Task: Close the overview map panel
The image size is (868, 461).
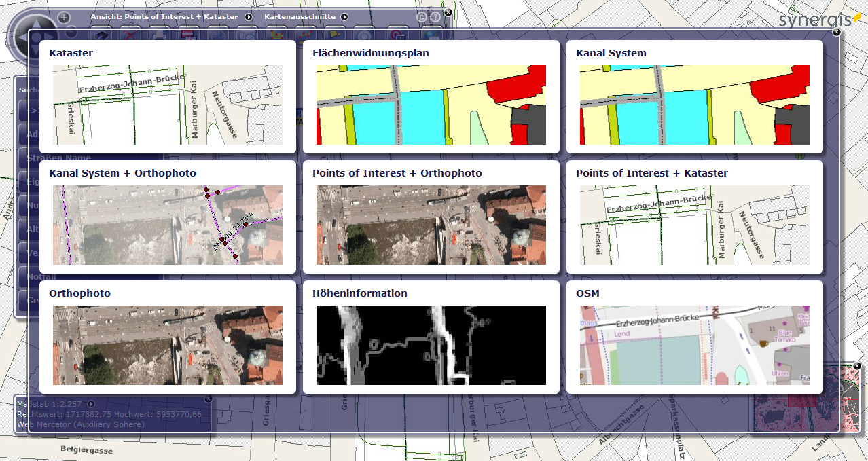Action: (x=857, y=366)
